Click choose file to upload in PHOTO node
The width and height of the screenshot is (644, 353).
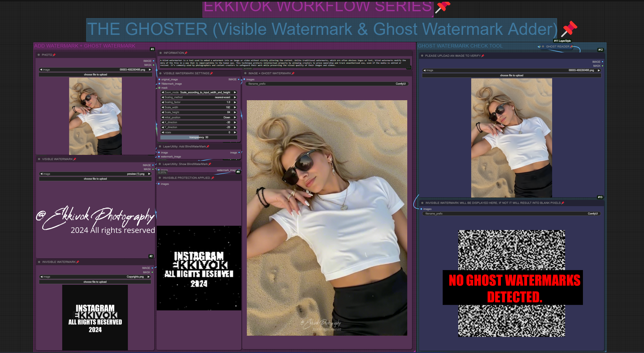click(95, 75)
